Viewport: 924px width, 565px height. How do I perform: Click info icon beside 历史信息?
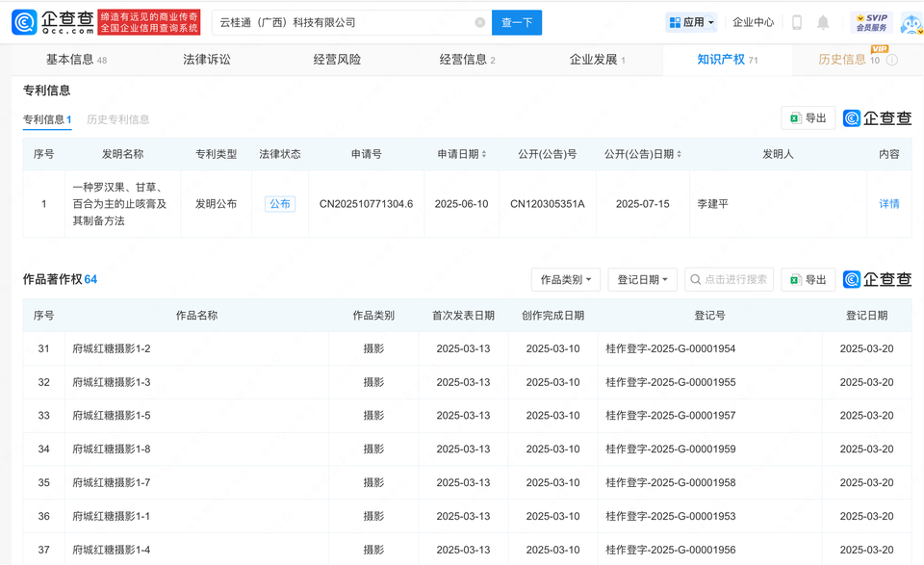892,60
